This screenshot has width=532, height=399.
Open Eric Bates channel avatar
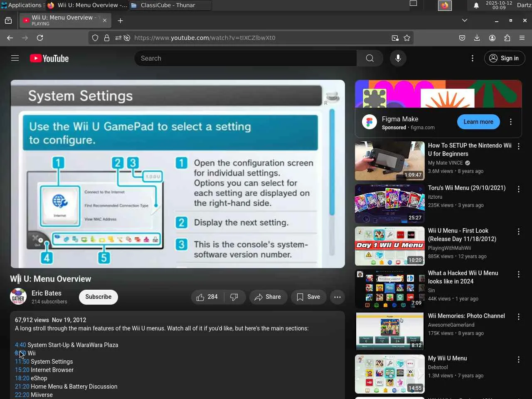pyautogui.click(x=18, y=297)
